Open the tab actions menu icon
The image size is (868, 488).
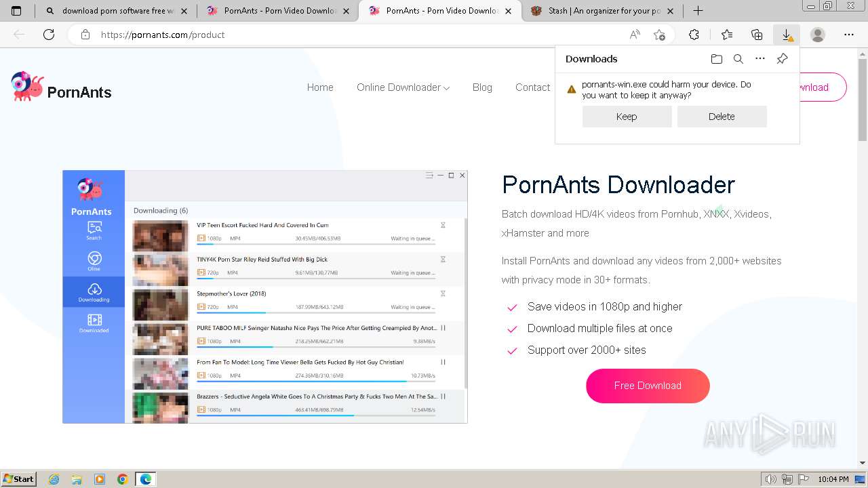[x=16, y=11]
